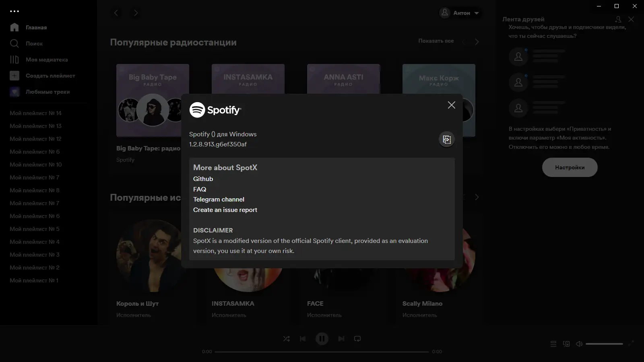Open the Telegram channel link
Screen dimensions: 644x362
pos(219,199)
